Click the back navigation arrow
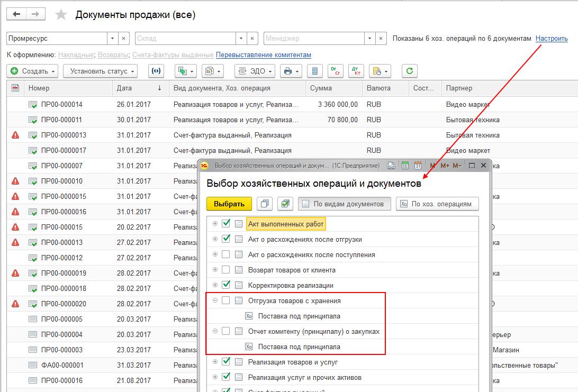578x392 pixels. (16, 14)
